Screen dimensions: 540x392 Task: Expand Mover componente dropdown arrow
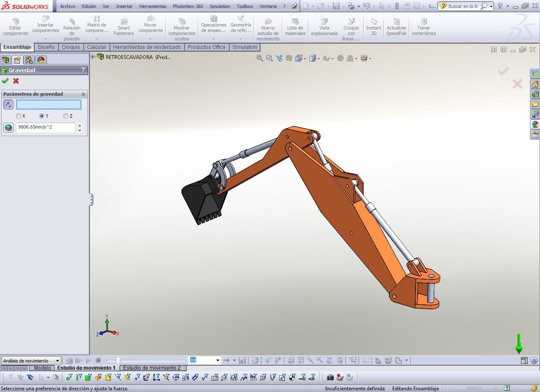pyautogui.click(x=150, y=38)
